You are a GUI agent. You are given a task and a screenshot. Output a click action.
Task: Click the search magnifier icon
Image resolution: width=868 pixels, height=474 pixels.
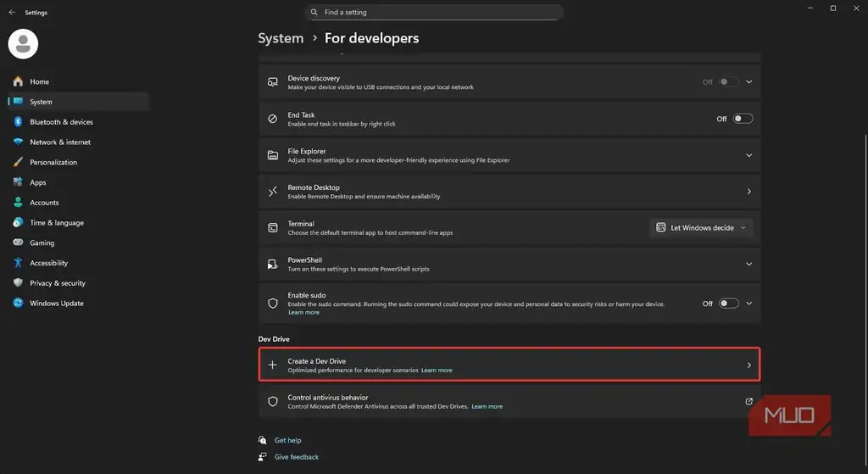tap(314, 12)
